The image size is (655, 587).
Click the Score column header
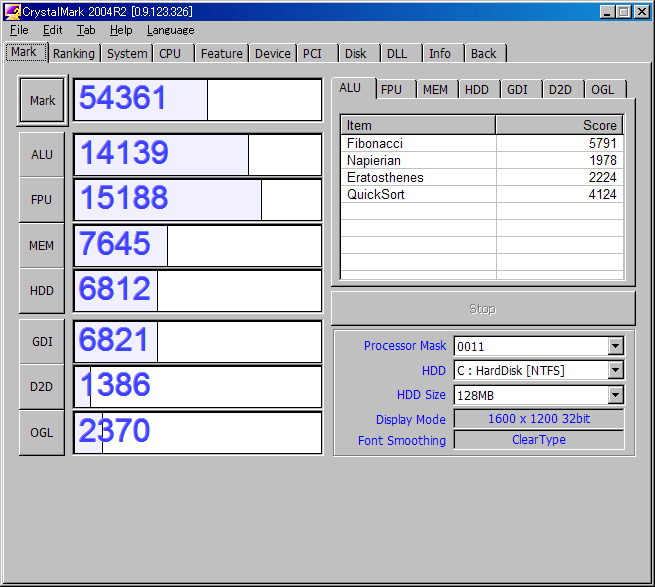(x=559, y=125)
